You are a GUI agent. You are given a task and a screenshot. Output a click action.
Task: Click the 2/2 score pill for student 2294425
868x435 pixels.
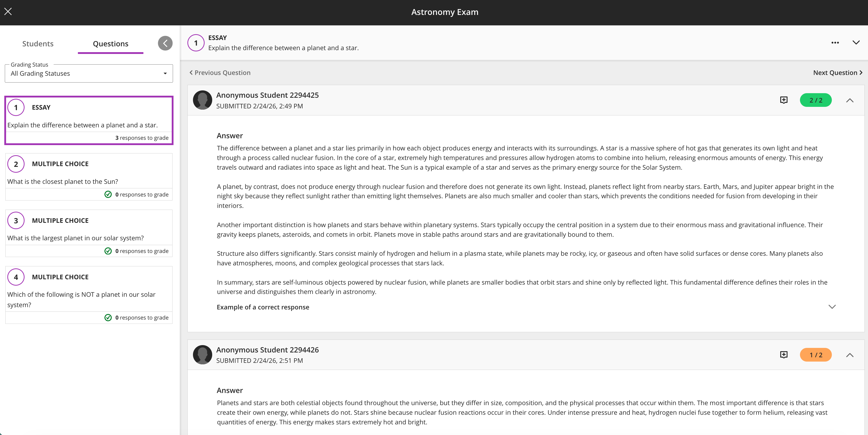(816, 100)
